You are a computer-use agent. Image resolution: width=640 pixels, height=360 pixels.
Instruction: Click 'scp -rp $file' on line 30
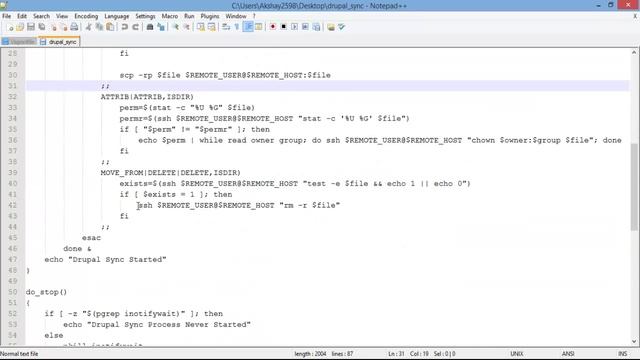(x=150, y=75)
